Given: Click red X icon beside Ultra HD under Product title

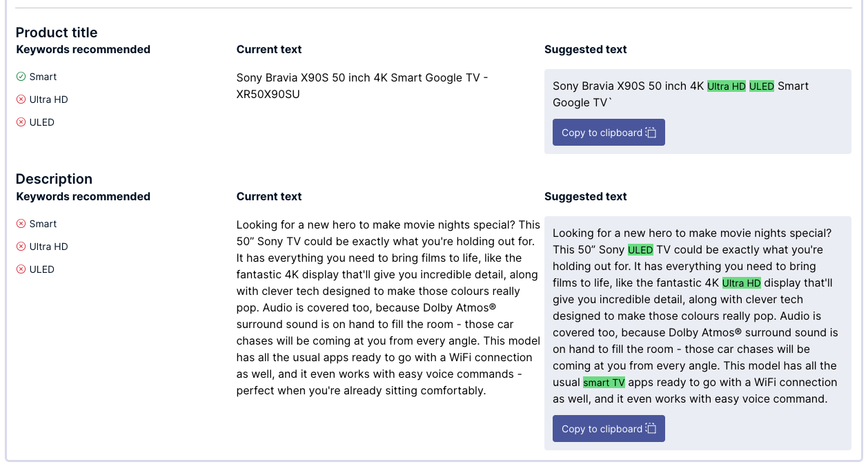Looking at the screenshot, I should [21, 99].
